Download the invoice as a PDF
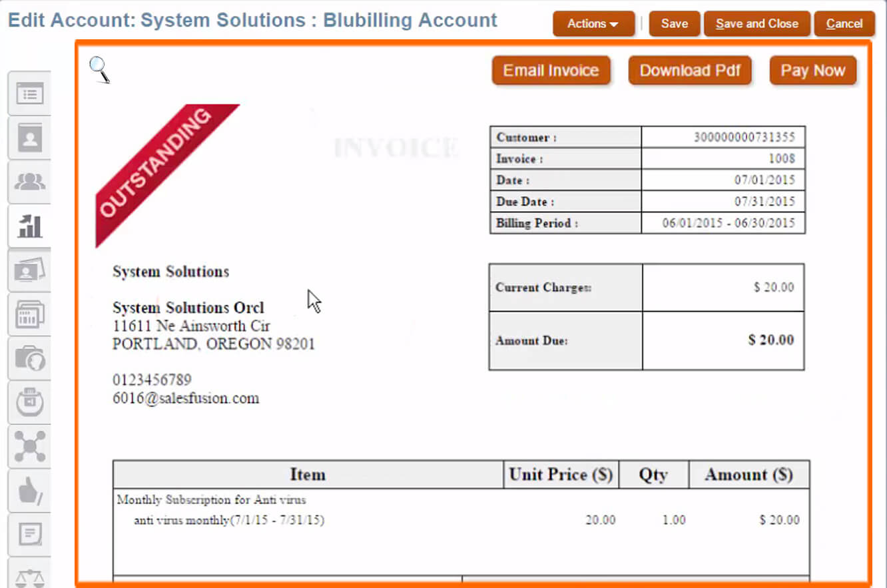The height and width of the screenshot is (588, 887). point(690,70)
